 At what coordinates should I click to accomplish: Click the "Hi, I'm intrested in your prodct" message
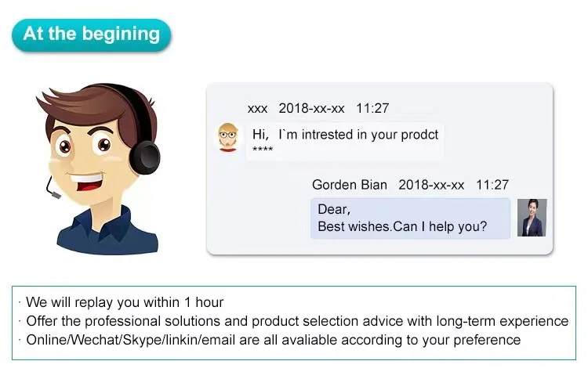345,135
